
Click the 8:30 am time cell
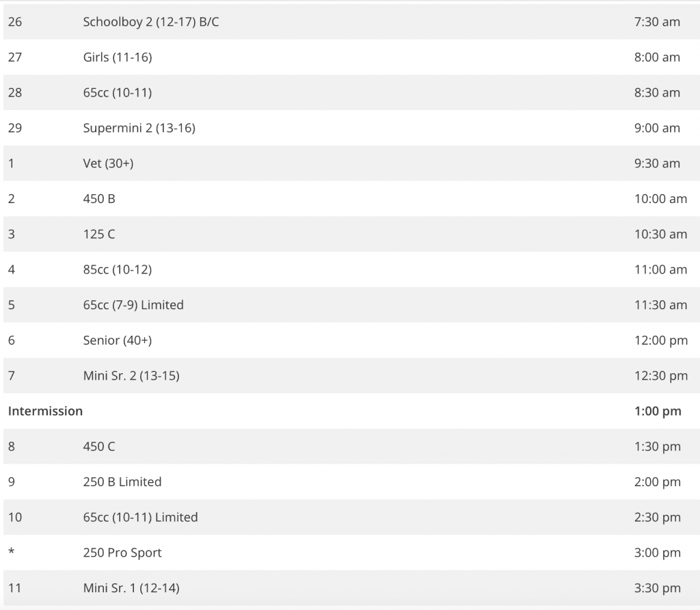coord(657,93)
